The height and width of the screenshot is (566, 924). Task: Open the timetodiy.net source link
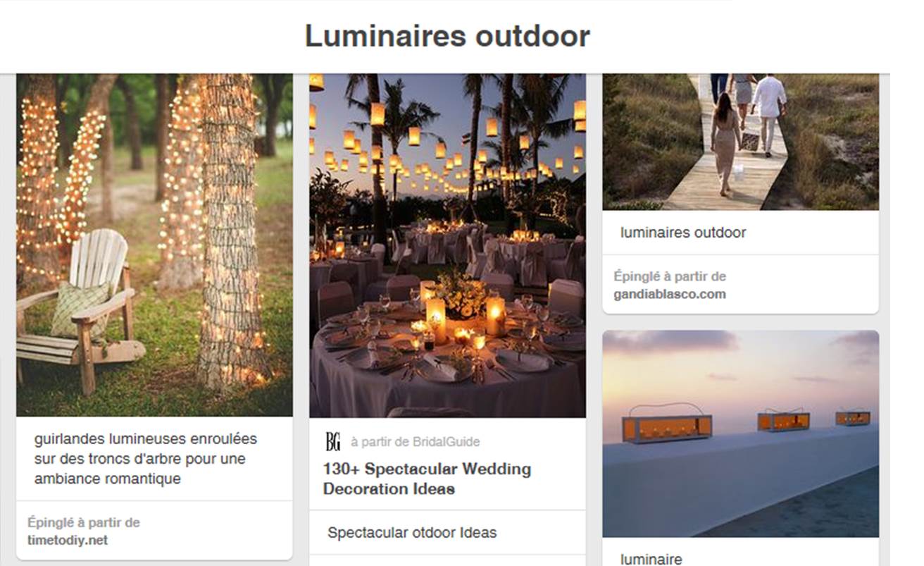68,541
